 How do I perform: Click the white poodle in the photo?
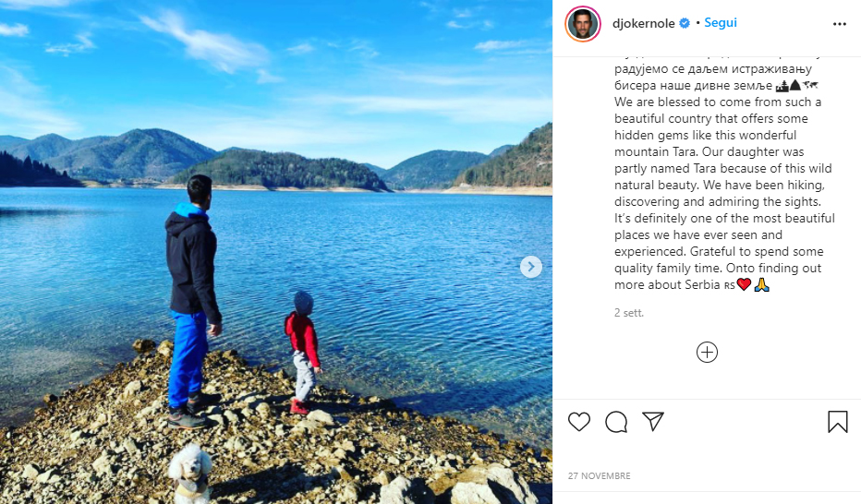click(x=190, y=474)
